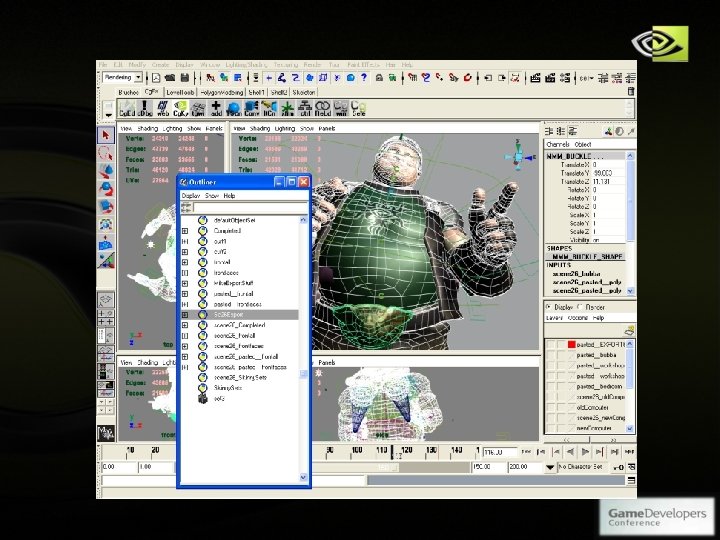
Task: Click the Rotate tool icon
Action: [106, 189]
